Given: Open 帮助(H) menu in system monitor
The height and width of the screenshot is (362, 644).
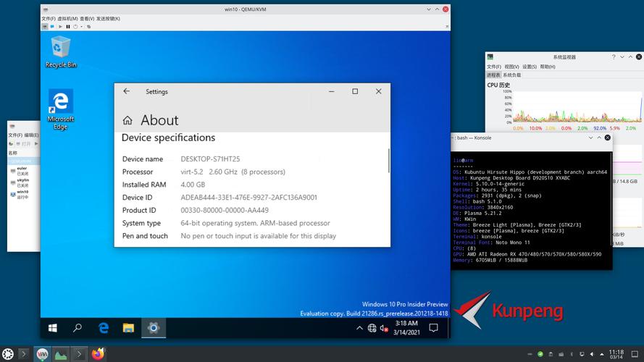Looking at the screenshot, I should (x=548, y=67).
